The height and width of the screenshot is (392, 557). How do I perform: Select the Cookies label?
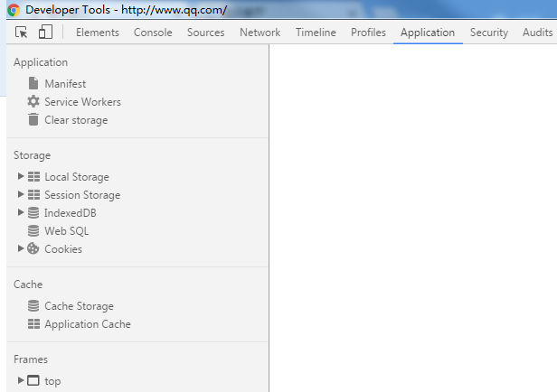tap(63, 249)
